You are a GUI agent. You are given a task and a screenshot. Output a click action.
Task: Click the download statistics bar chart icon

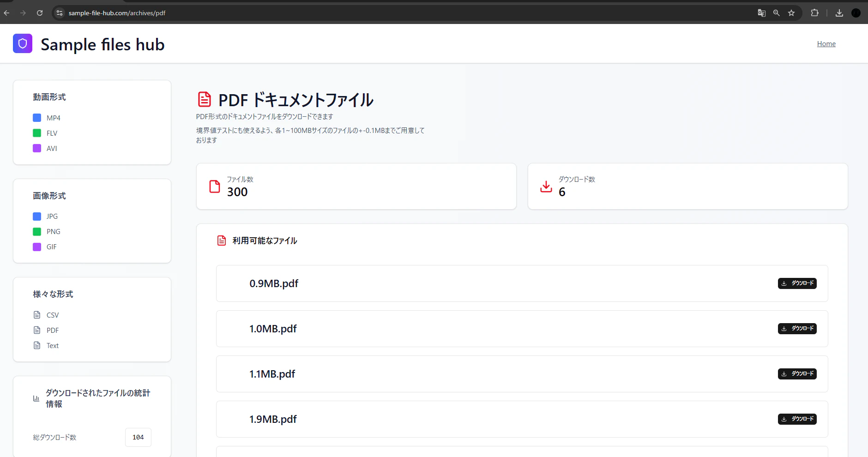[x=36, y=398]
